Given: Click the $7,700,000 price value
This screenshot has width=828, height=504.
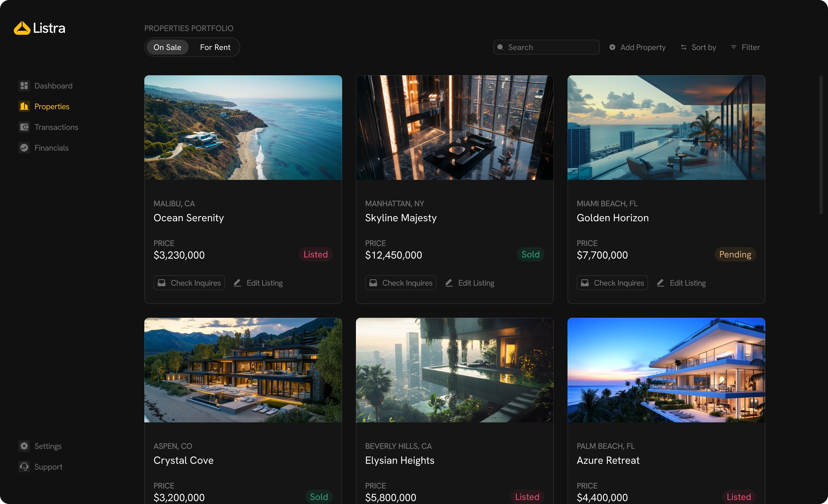Looking at the screenshot, I should tap(602, 255).
